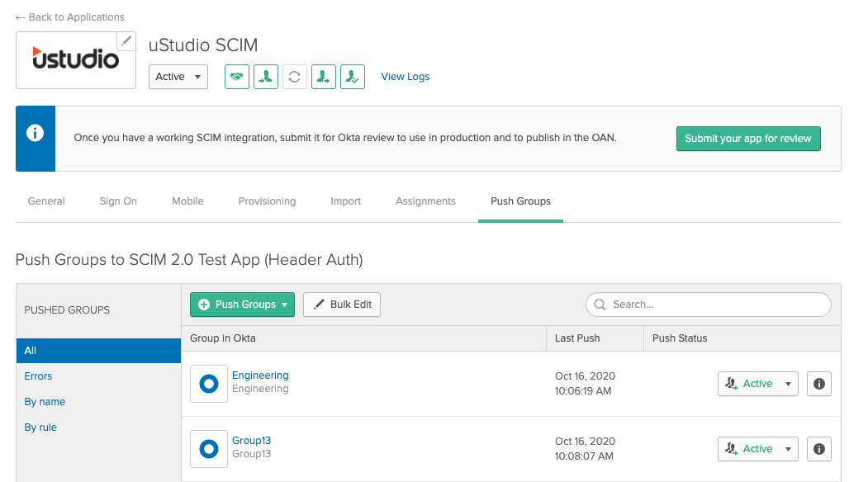The width and height of the screenshot is (868, 482).
Task: Click the Group in Okta column header
Action: pos(222,338)
